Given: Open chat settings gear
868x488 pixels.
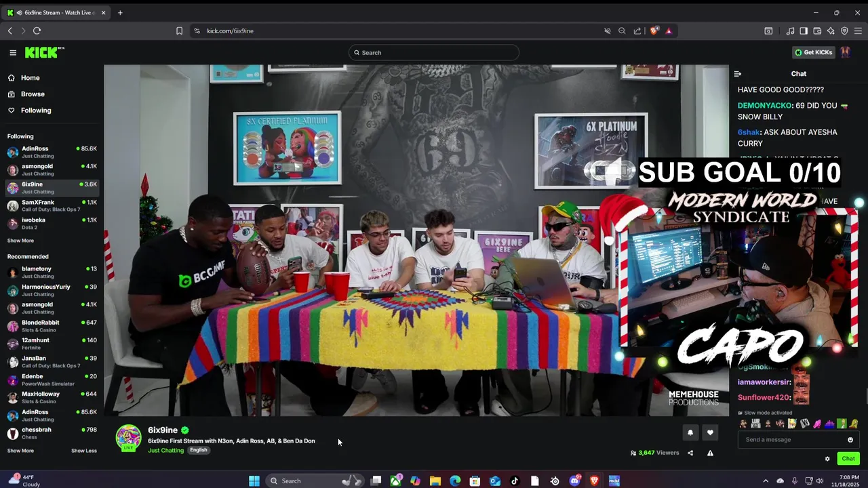Looking at the screenshot, I should (x=827, y=459).
